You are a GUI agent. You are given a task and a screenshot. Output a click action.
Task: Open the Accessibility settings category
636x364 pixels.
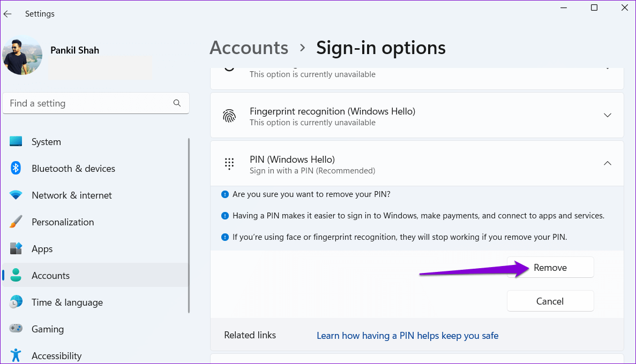click(x=95, y=356)
